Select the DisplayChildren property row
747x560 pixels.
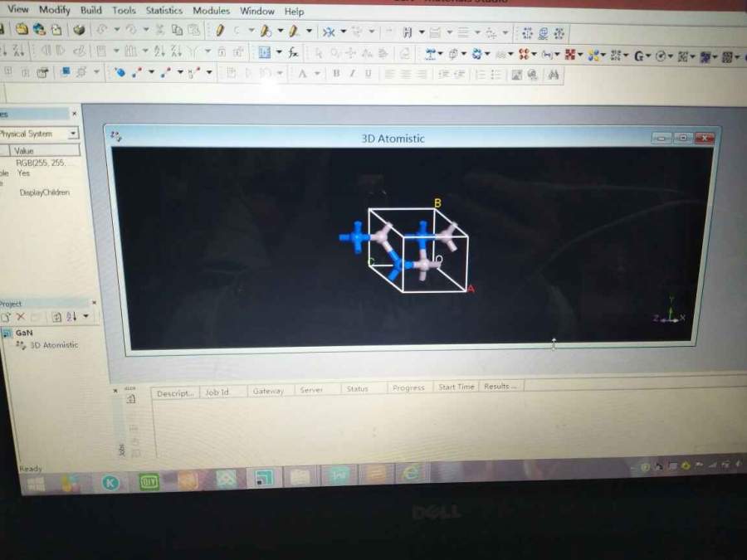tap(44, 192)
